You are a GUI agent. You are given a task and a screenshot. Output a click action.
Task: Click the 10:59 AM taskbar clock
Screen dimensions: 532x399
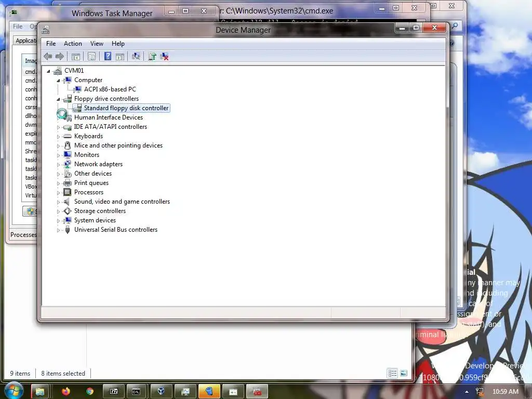click(x=506, y=392)
